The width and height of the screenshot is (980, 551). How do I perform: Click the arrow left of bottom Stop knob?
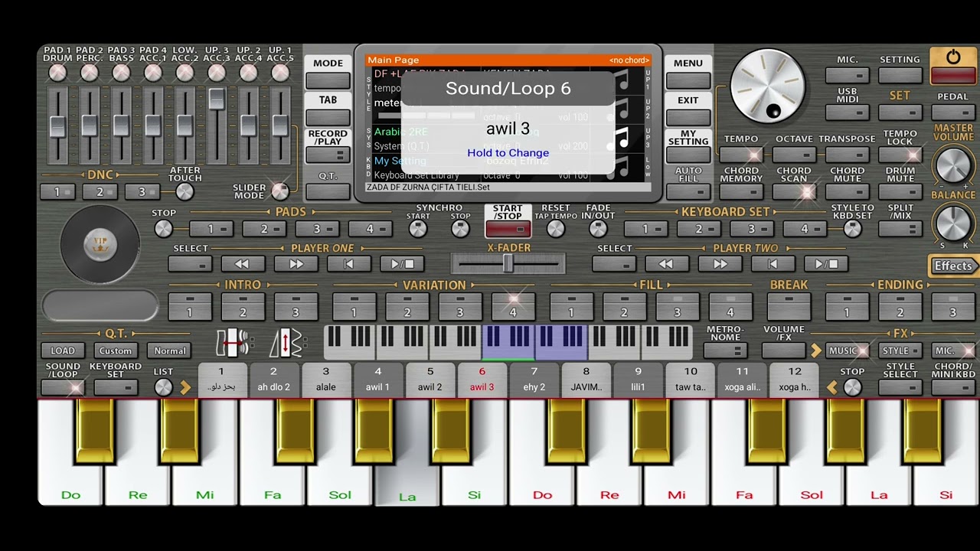click(x=832, y=388)
